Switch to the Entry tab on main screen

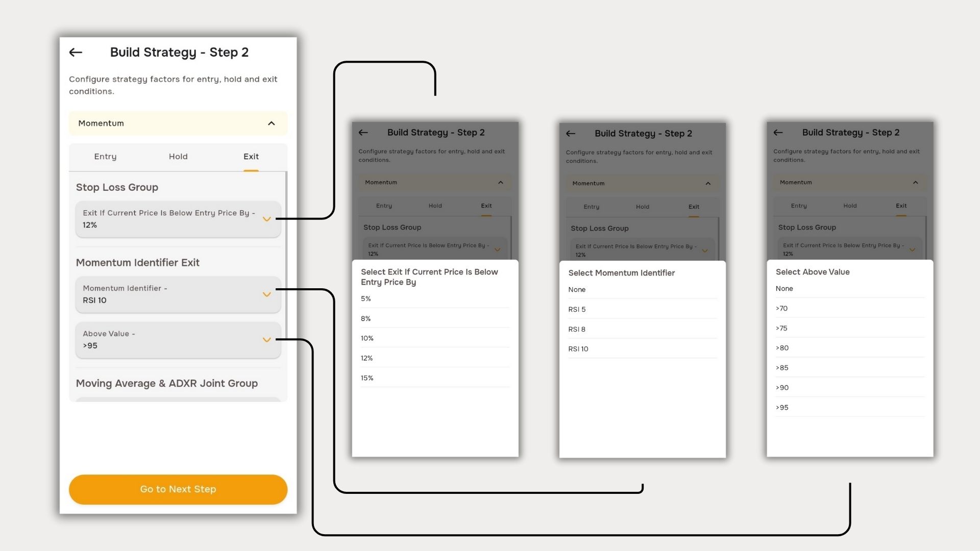pos(105,157)
